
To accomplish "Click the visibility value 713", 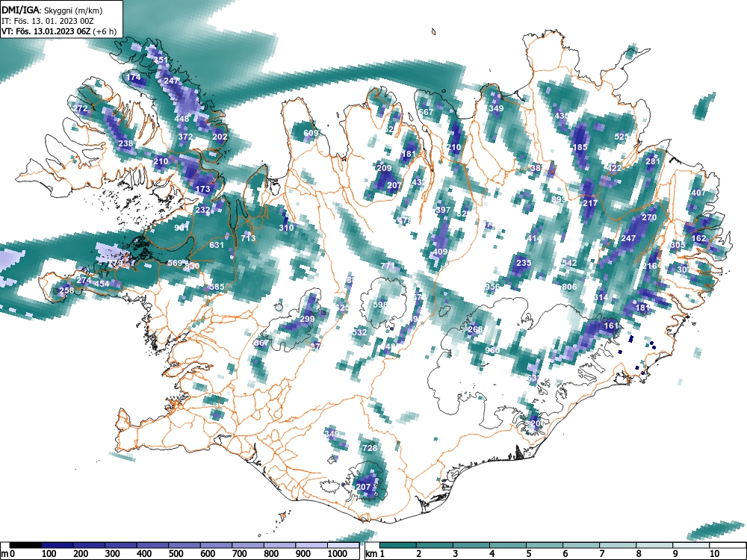I will coord(248,238).
